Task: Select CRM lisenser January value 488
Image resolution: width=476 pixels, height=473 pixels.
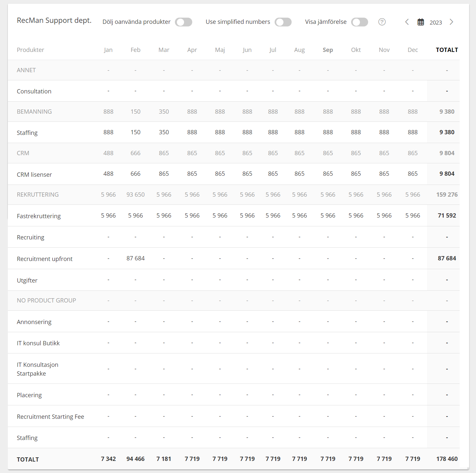Action: click(108, 174)
